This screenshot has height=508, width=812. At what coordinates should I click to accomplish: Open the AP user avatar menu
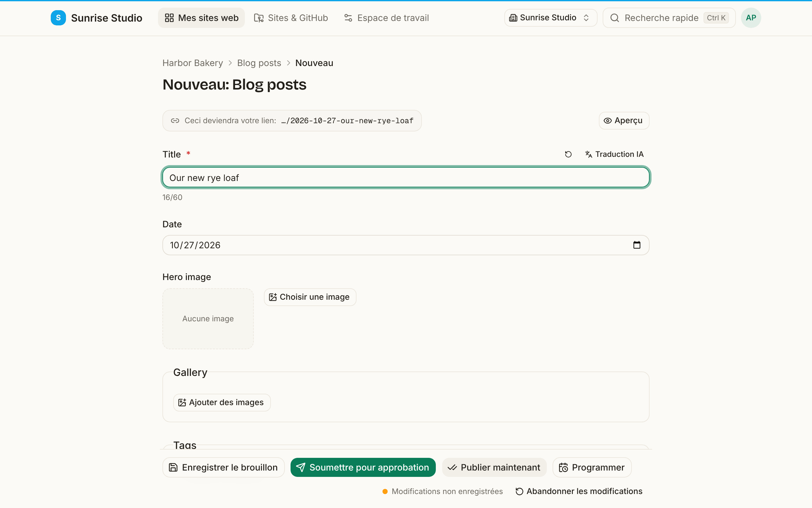pyautogui.click(x=751, y=18)
